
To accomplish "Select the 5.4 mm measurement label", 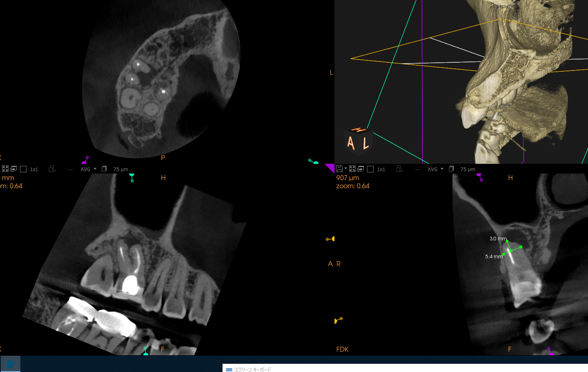I will [494, 257].
